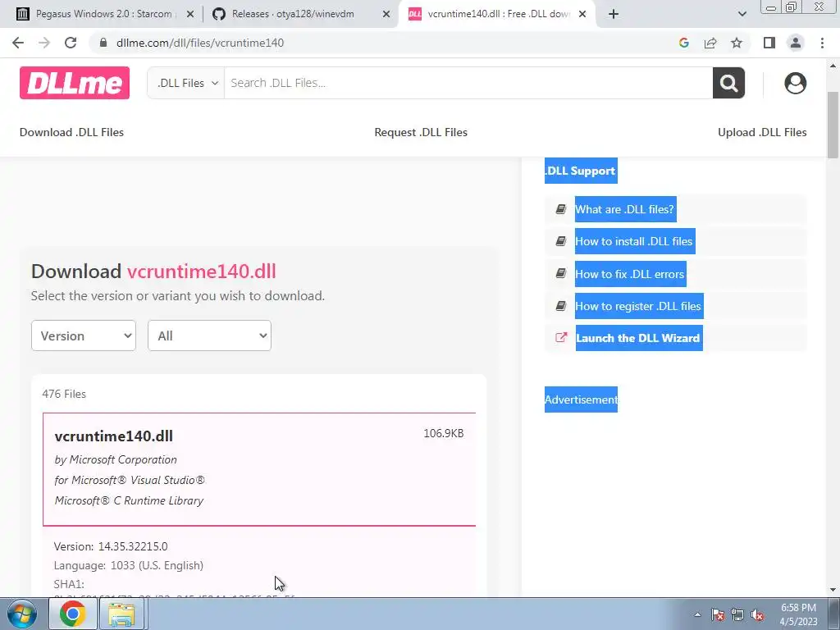Image resolution: width=840 pixels, height=630 pixels.
Task: Open a new tab with plus button
Action: pyautogui.click(x=614, y=14)
